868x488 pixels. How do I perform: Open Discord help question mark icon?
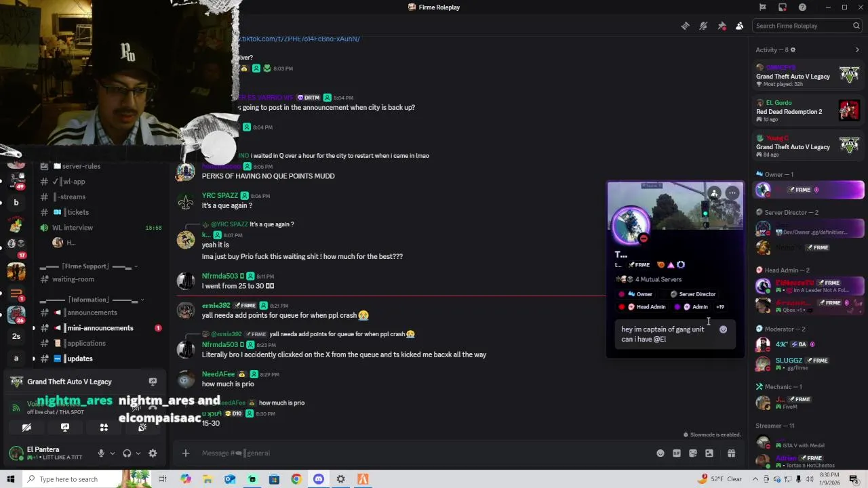click(x=802, y=7)
